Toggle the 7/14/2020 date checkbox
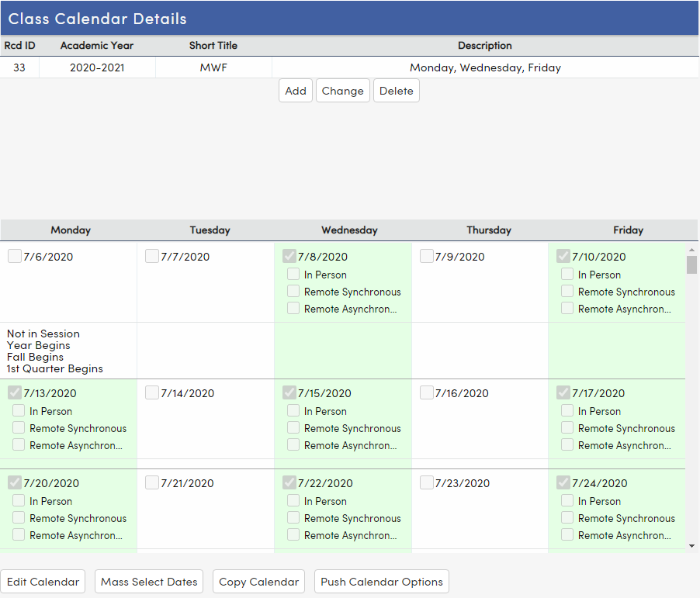Image resolution: width=700 pixels, height=598 pixels. (152, 392)
